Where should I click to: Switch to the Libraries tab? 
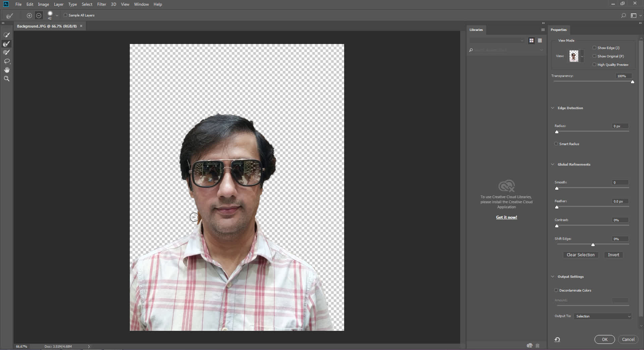pyautogui.click(x=476, y=30)
